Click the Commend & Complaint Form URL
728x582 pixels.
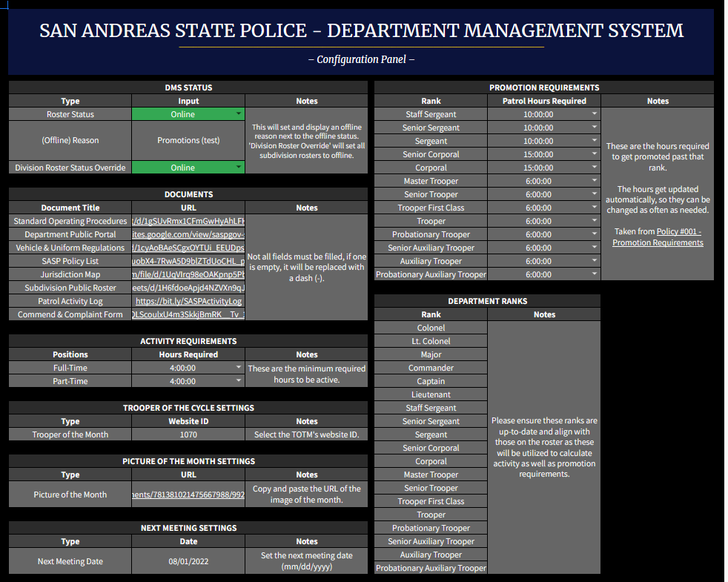pyautogui.click(x=188, y=314)
